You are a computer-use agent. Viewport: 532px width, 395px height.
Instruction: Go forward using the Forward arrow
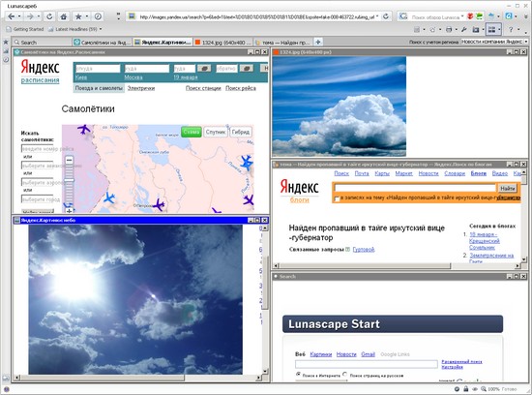click(x=30, y=16)
